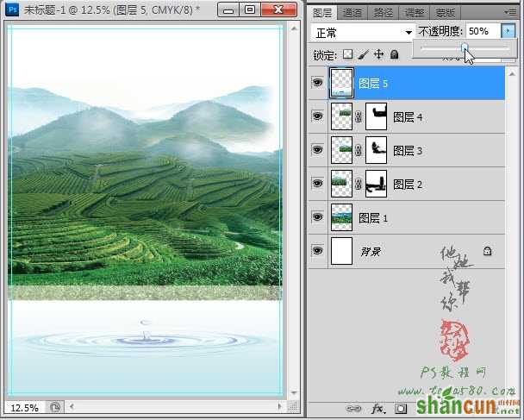Select 图层 2 layer mask thumbnail
This screenshot has width=524, height=420.
(377, 184)
